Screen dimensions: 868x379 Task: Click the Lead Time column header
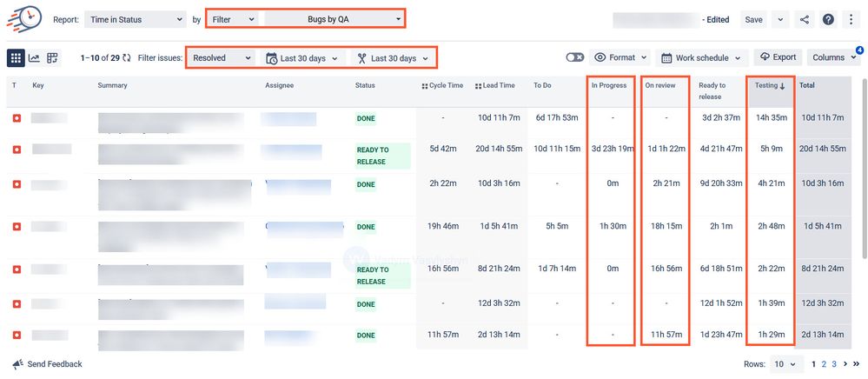(495, 85)
